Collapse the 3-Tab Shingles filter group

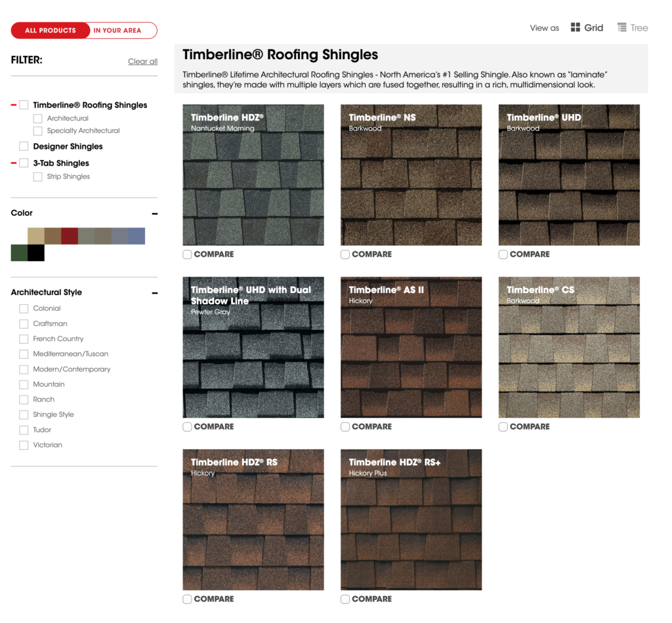click(14, 163)
